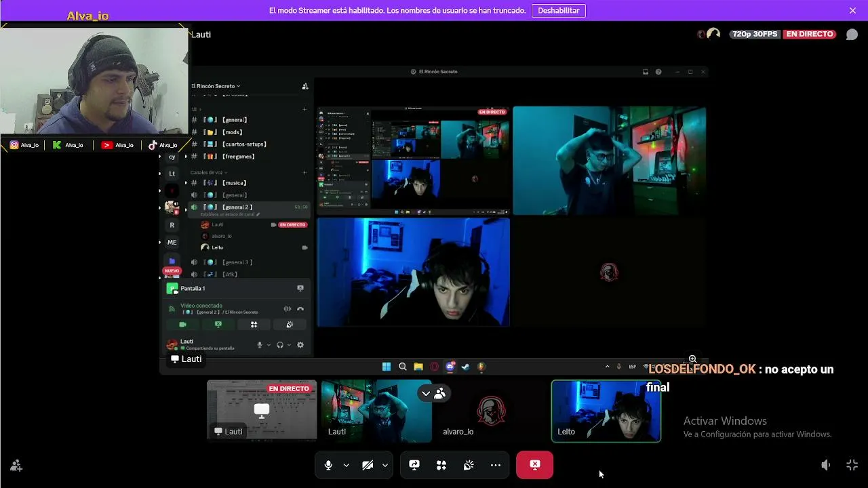Click the Pantalla 1 screen share label
Screen dimensions: 868x488
pyautogui.click(x=193, y=288)
